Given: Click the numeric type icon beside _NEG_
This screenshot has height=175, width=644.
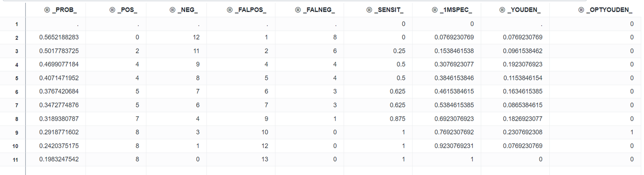Looking at the screenshot, I should coord(172,10).
